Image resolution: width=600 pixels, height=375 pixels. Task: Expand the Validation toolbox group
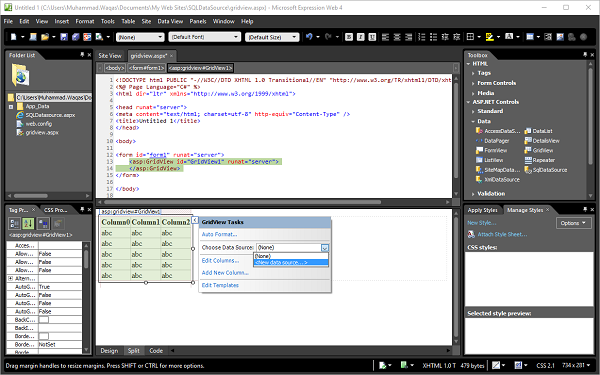pos(473,194)
